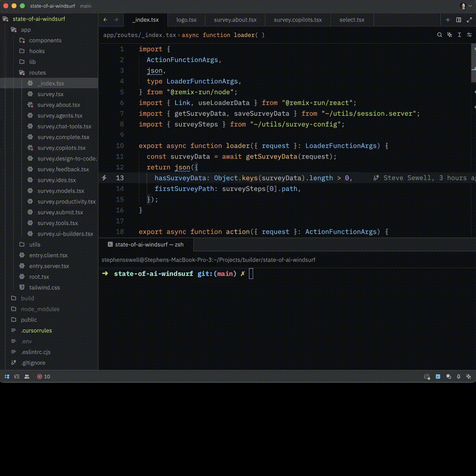476x476 pixels.
Task: Toggle the terminal panel in status bar
Action: [x=438, y=377]
